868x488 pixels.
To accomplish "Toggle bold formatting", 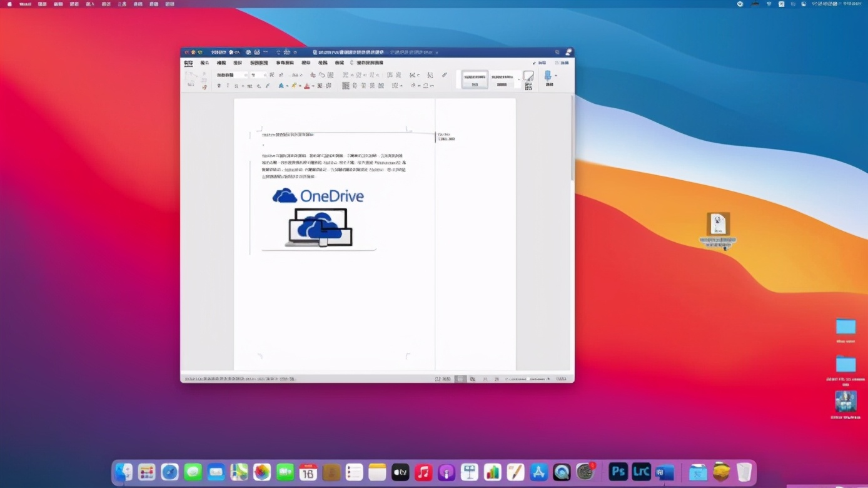I will coord(218,86).
